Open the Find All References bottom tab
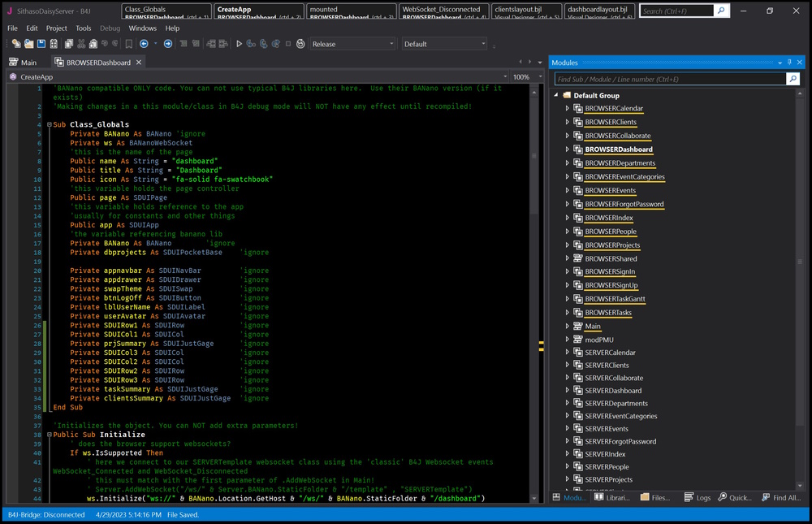This screenshot has width=812, height=524. coord(781,497)
